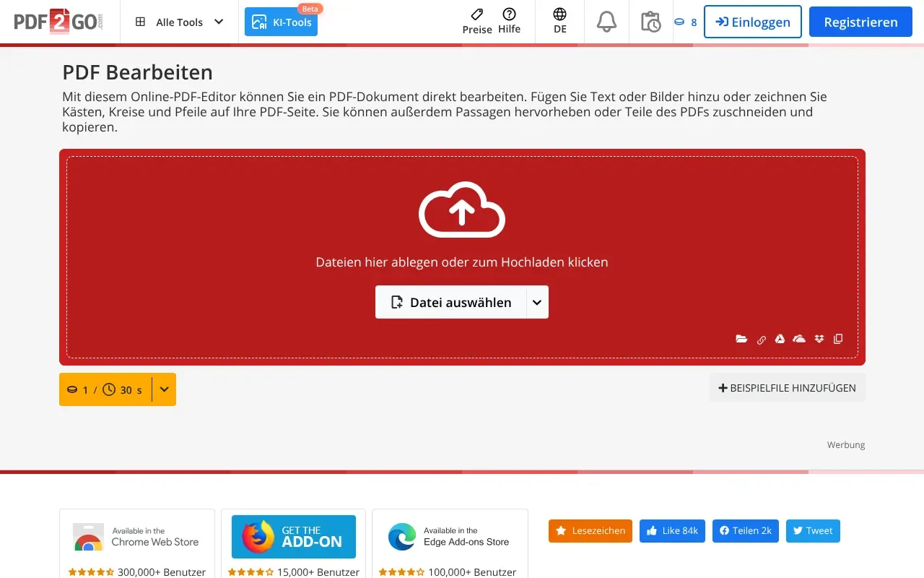
Task: Open the Preise page
Action: tap(477, 21)
